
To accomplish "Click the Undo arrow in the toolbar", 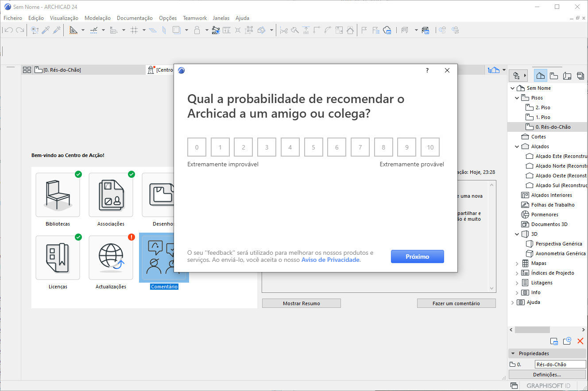I will [8, 30].
